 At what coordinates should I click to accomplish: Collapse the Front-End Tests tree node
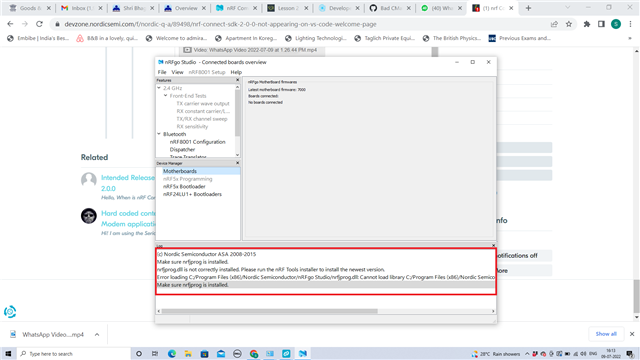click(165, 96)
